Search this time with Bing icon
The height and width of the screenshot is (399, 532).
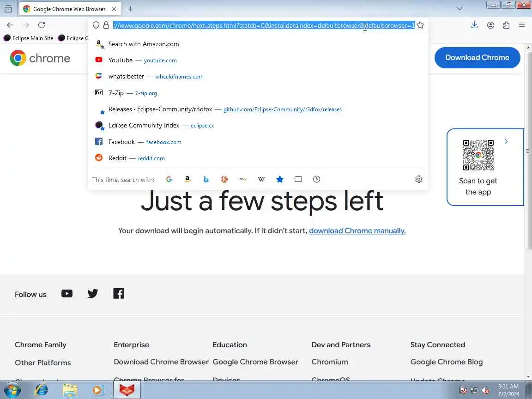[x=206, y=179]
